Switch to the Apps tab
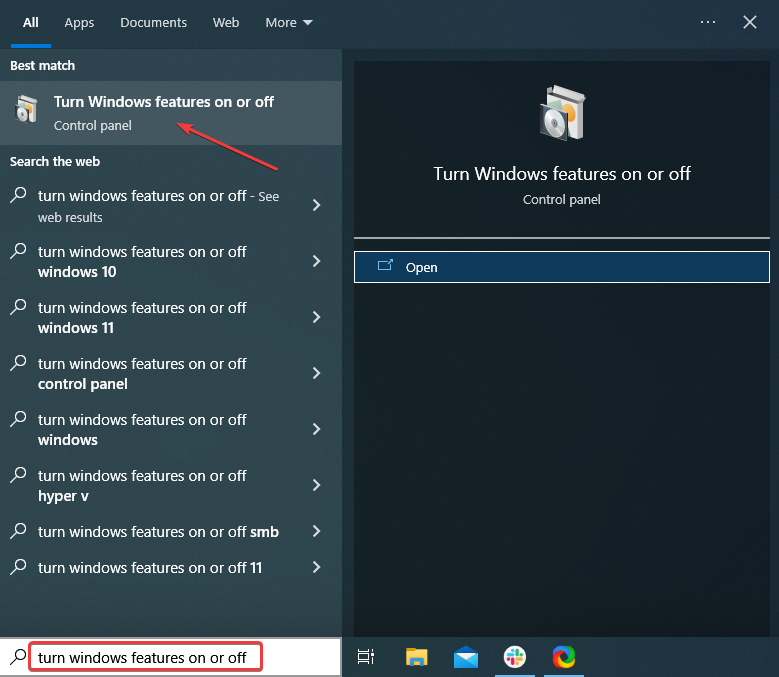The image size is (779, 677). (79, 22)
